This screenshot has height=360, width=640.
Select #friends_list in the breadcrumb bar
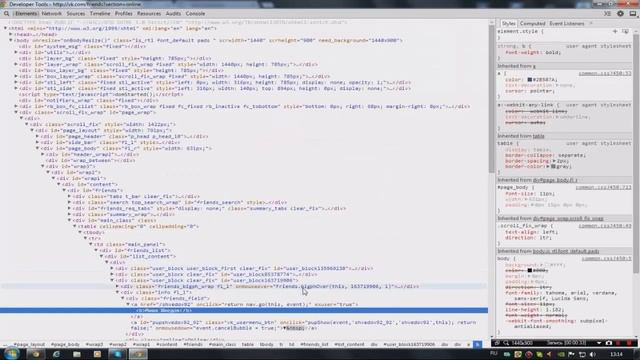(314, 344)
